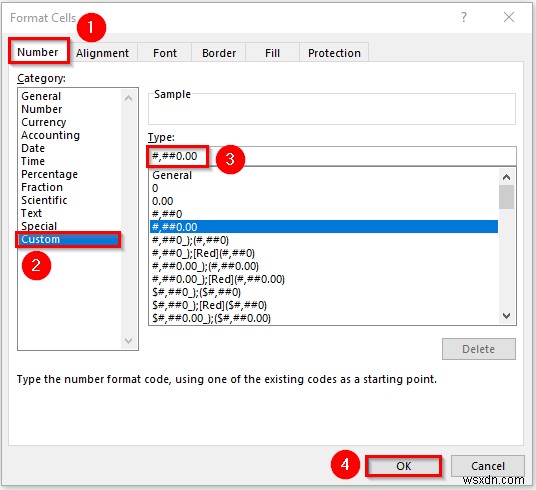The height and width of the screenshot is (490, 536).
Task: Click type list scroll up arrow
Action: pos(506,177)
